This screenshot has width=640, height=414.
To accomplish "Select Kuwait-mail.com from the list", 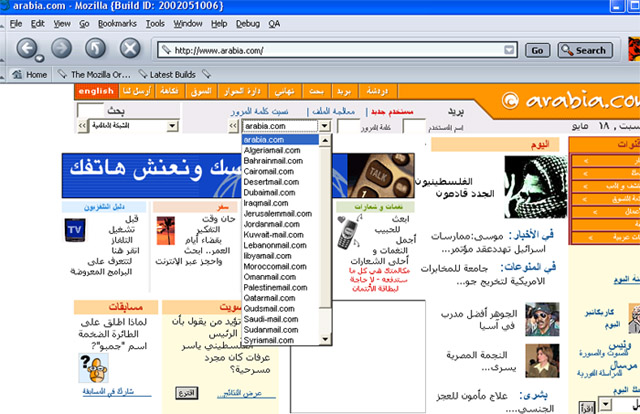I will point(280,235).
